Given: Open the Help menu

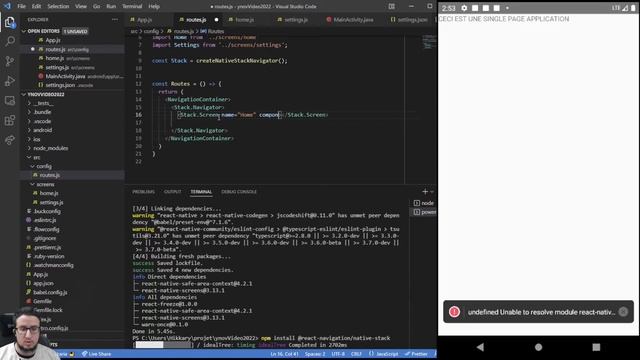Looking at the screenshot, I should (154, 6).
